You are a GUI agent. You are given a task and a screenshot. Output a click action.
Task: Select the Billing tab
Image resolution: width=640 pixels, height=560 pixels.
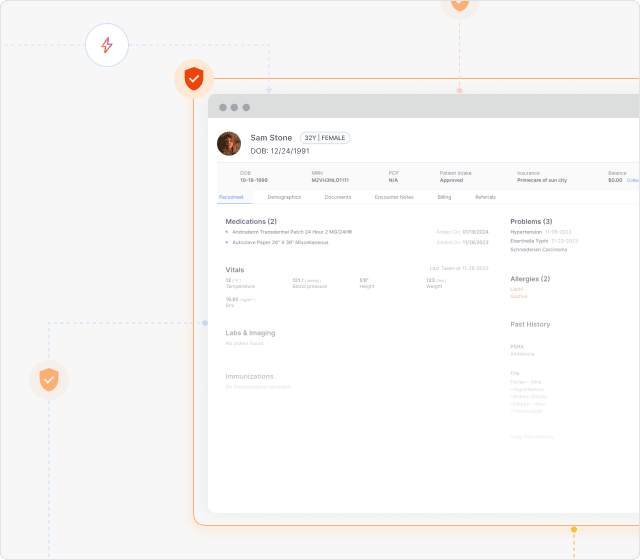pyautogui.click(x=444, y=197)
